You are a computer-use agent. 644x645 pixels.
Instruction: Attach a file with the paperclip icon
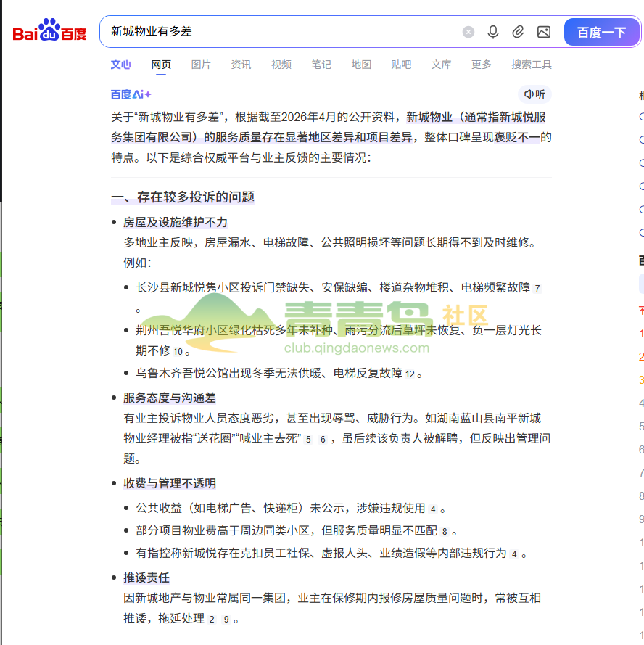point(518,32)
